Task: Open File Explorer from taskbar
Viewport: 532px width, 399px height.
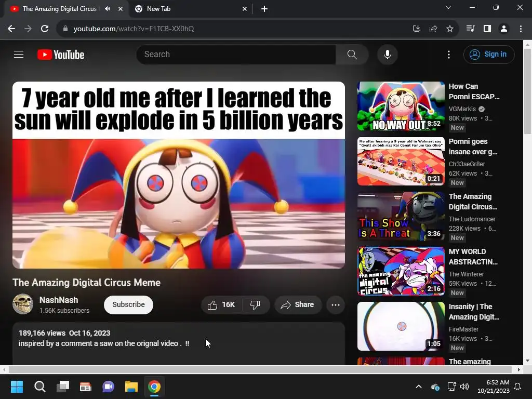Action: (131, 387)
